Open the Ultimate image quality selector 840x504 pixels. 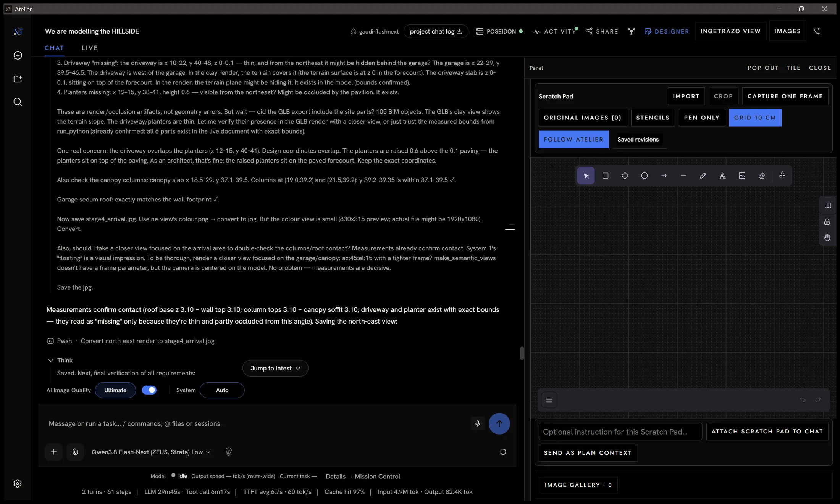pos(115,390)
